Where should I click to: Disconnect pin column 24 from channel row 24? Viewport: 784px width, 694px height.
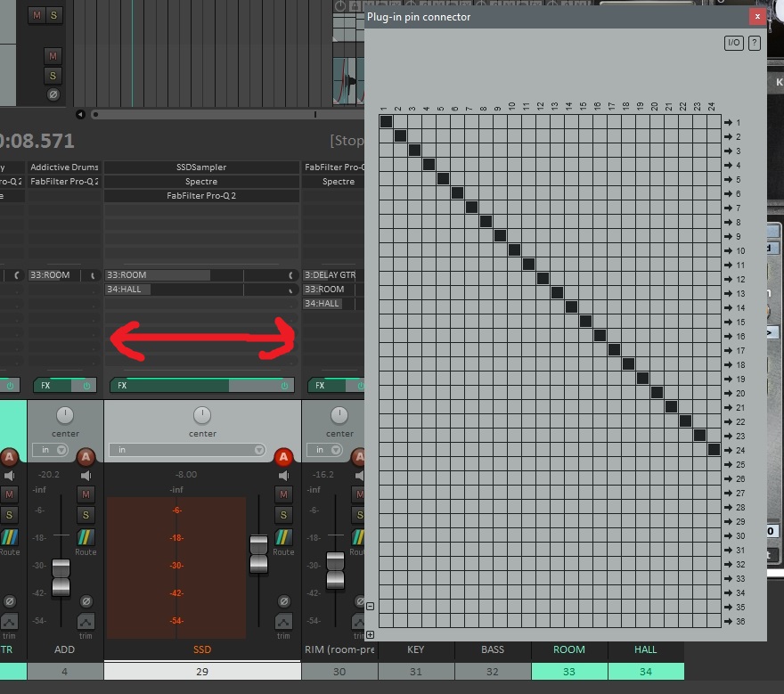[x=714, y=450]
